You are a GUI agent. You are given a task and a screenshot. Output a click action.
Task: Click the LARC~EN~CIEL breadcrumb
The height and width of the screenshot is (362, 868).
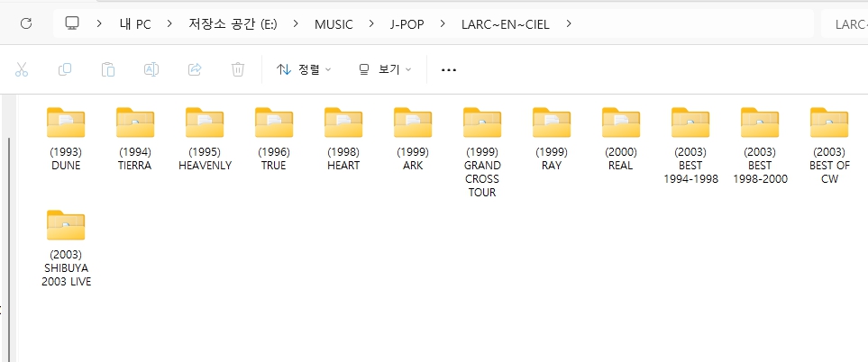point(506,24)
